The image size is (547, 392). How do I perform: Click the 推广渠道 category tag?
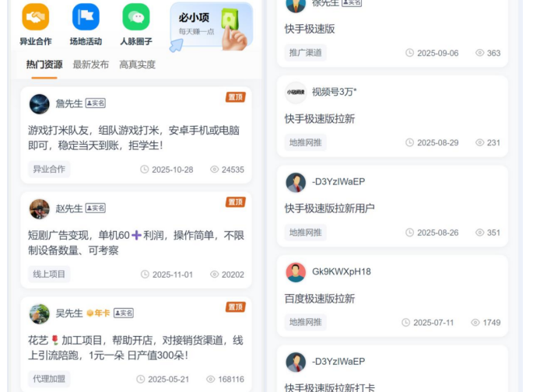click(x=306, y=53)
